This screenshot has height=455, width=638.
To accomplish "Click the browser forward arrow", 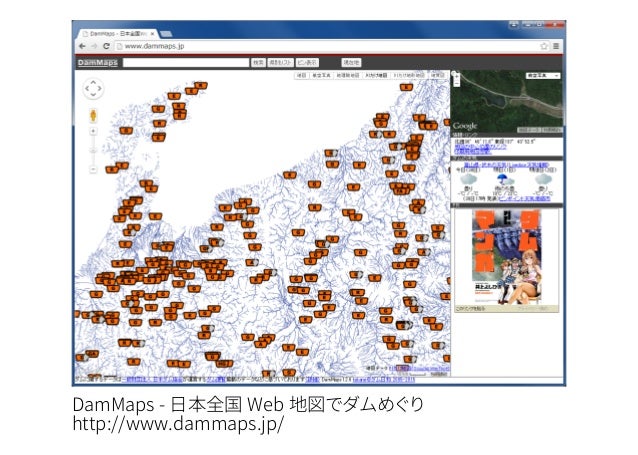I will coord(94,46).
